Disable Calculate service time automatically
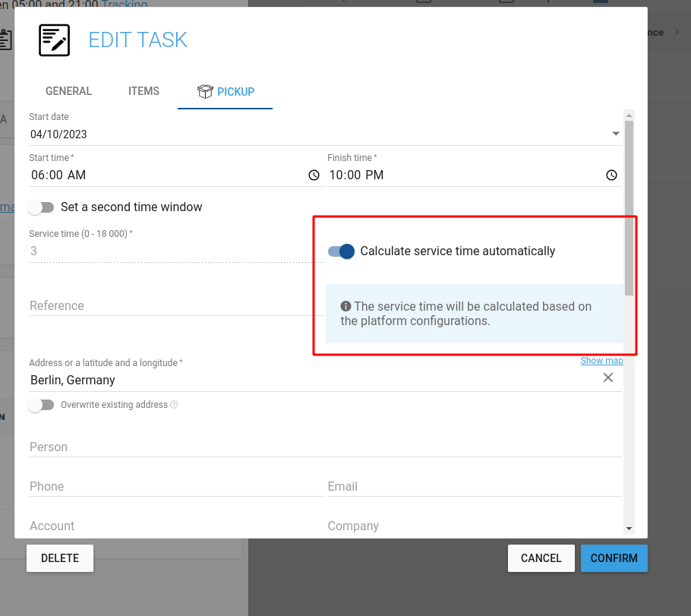Image resolution: width=691 pixels, height=616 pixels. (342, 251)
